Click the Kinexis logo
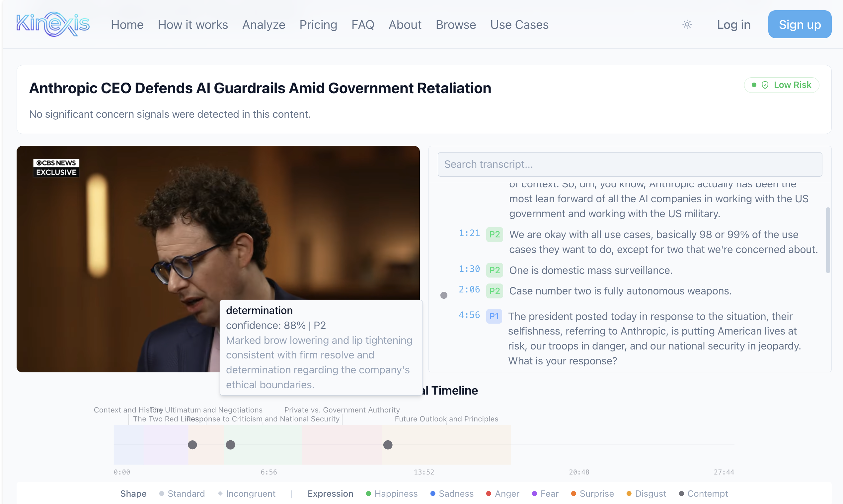Viewport: 843px width, 504px height. [53, 25]
